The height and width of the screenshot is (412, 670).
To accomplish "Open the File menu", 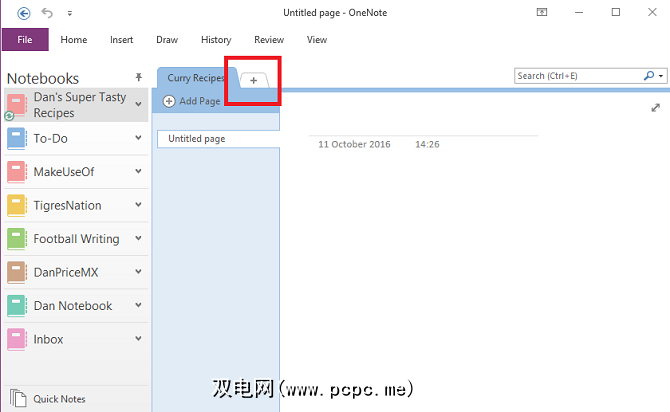I will pos(25,40).
